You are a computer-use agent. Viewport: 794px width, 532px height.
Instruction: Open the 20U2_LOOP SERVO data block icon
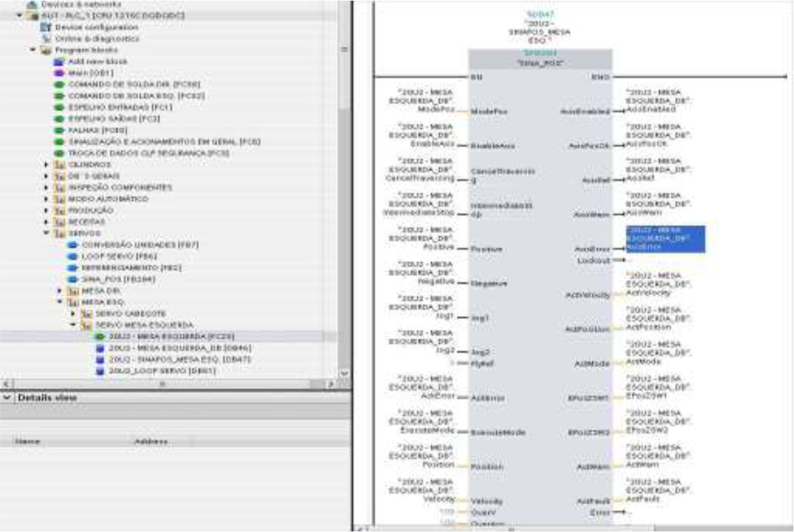[x=99, y=370]
